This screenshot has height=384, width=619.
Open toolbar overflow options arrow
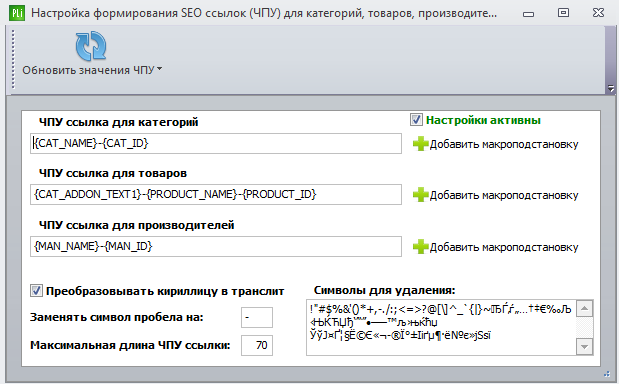pyautogui.click(x=611, y=89)
